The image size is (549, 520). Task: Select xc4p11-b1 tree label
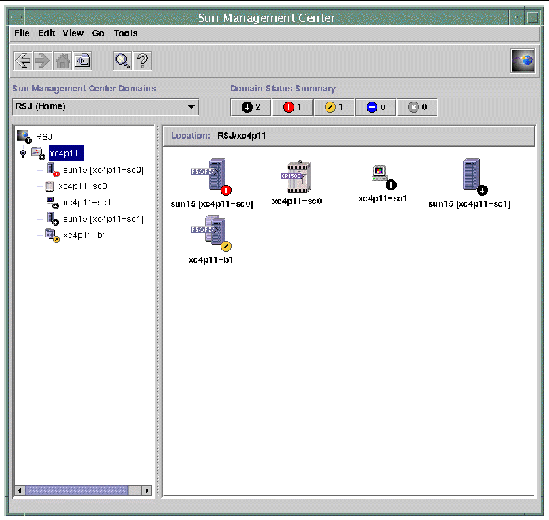click(84, 235)
